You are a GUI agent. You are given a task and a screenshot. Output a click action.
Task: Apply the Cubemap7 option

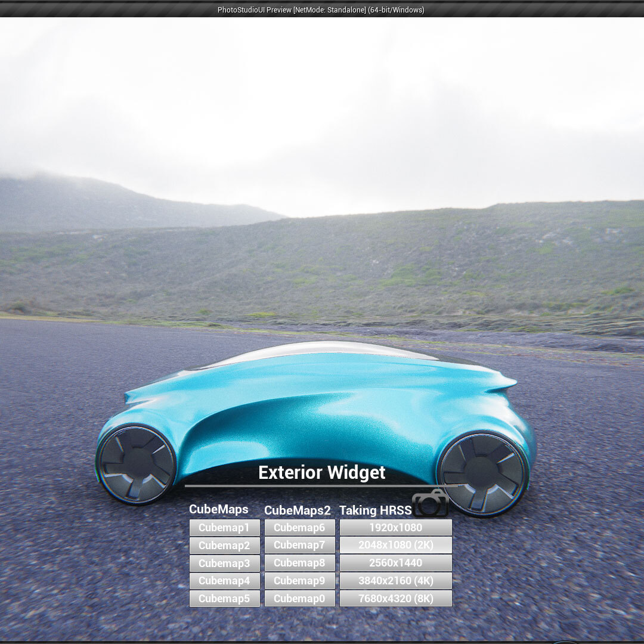299,545
